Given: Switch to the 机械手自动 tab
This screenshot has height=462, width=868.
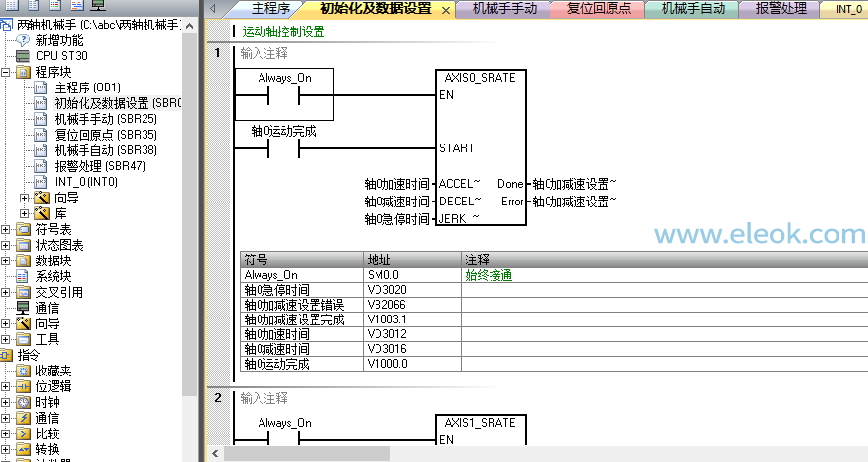Looking at the screenshot, I should (x=692, y=9).
